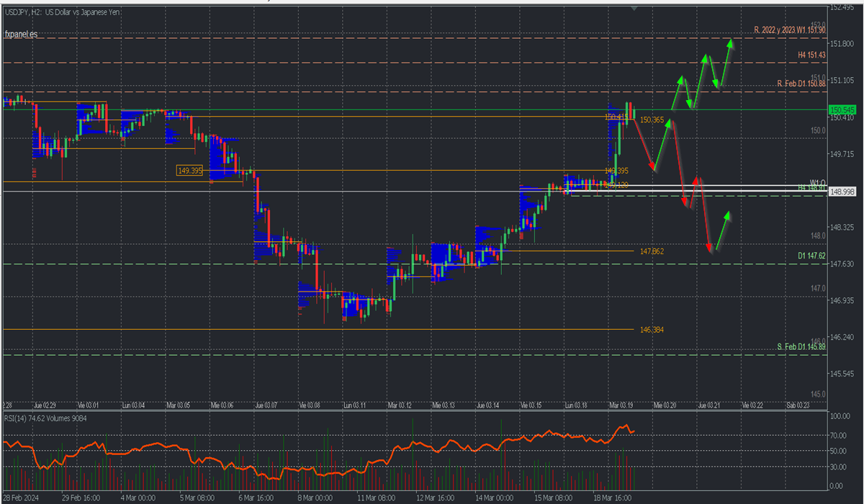Click the boxed 149.395 price label
Screen dimensions: 864x504
tap(190, 171)
